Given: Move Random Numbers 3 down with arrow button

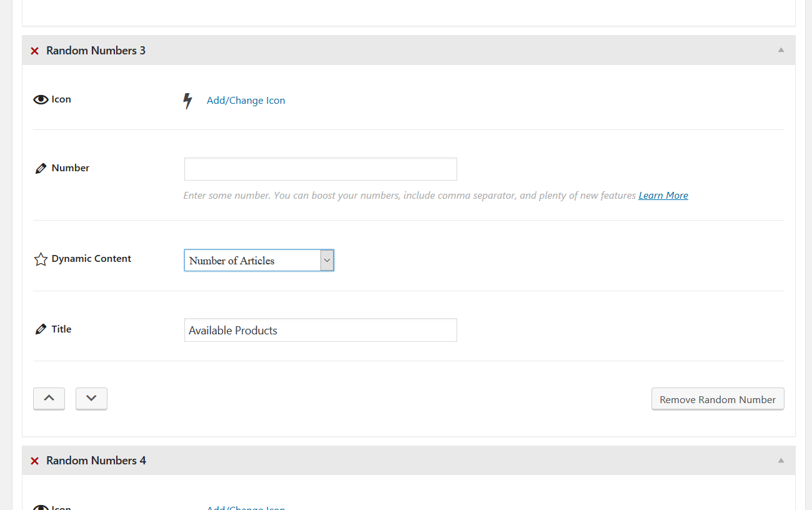Looking at the screenshot, I should point(91,399).
